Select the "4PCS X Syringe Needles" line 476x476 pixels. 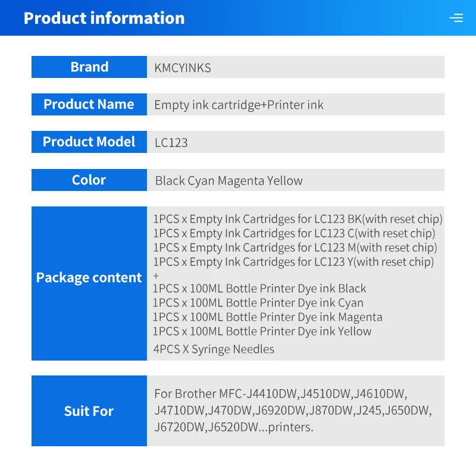click(x=214, y=349)
